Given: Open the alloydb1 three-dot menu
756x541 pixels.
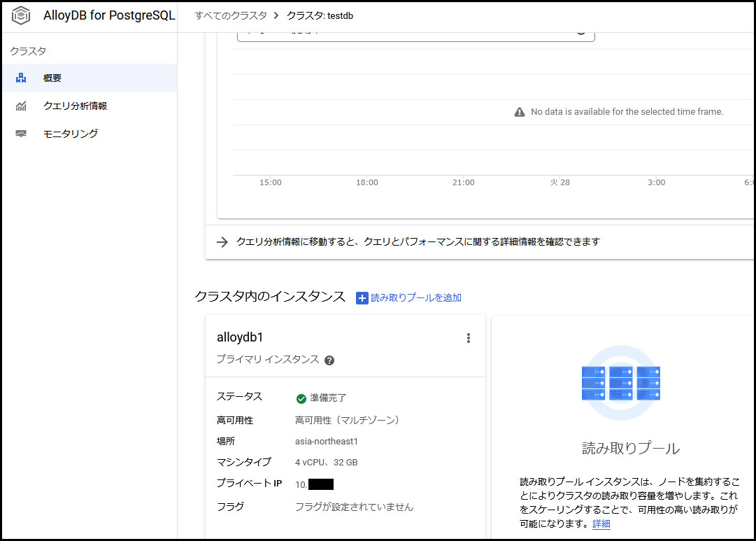Looking at the screenshot, I should point(468,338).
